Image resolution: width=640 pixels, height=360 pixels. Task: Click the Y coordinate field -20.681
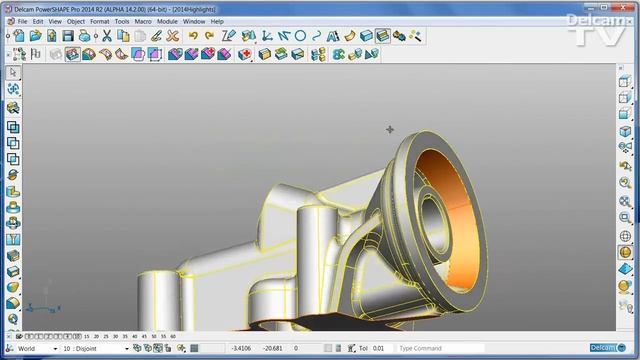click(x=273, y=349)
